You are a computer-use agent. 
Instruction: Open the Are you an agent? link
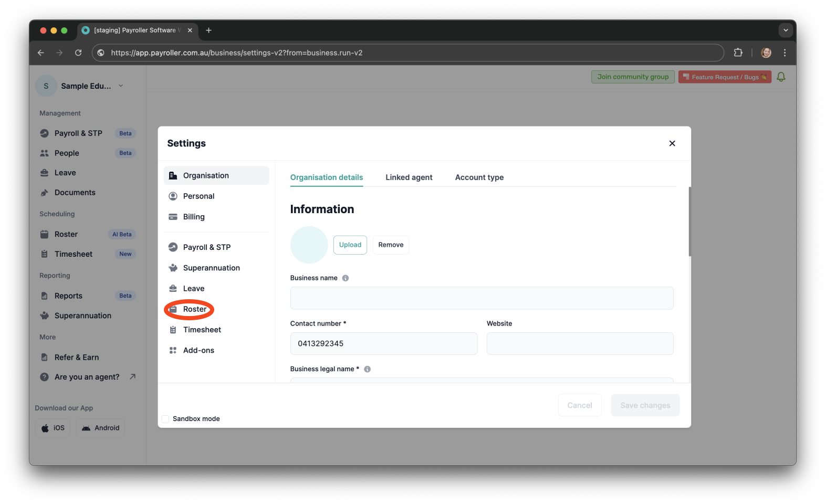pyautogui.click(x=88, y=377)
